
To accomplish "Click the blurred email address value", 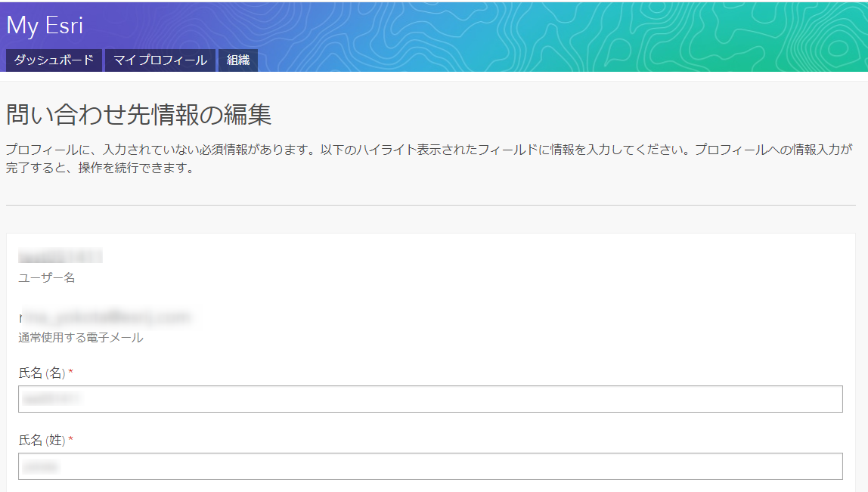I will click(x=105, y=317).
